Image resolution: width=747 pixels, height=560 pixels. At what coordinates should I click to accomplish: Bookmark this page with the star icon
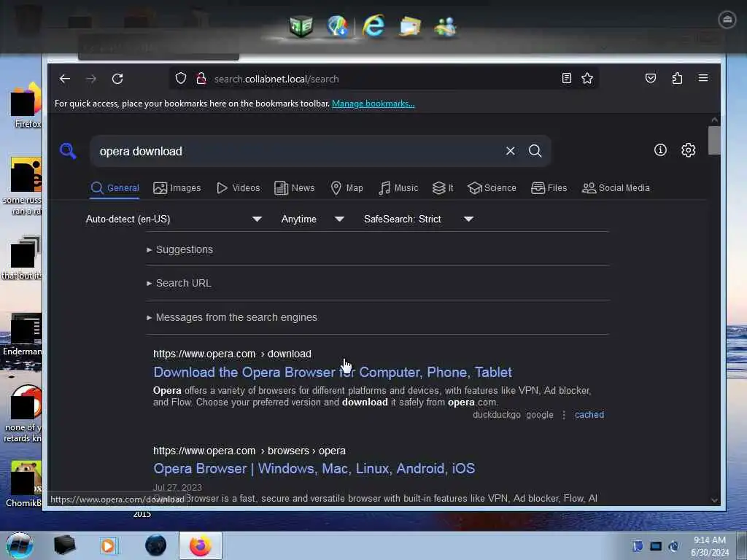[x=587, y=78]
